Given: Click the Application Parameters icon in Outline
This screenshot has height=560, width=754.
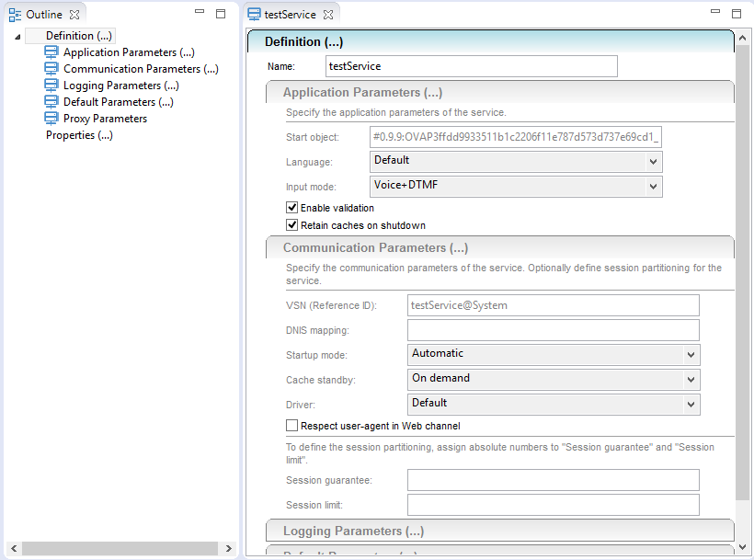Looking at the screenshot, I should pos(51,52).
